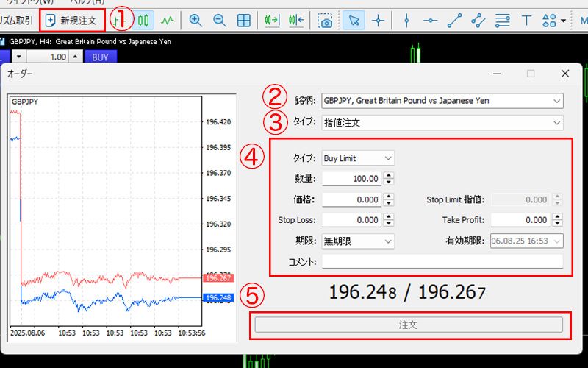Click the 196.420 price axis label
Screen dimensions: 588x368
click(218, 121)
